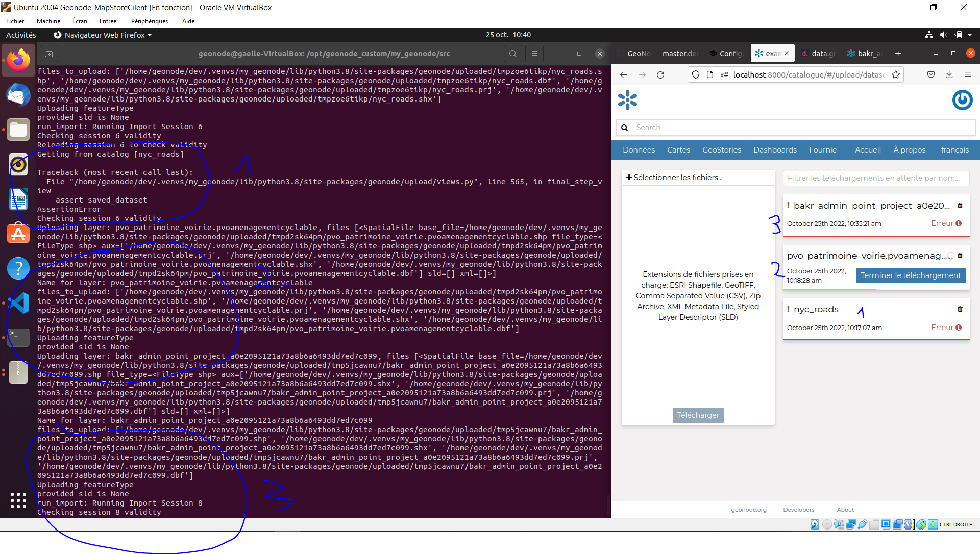Click the Télécharger button

click(x=698, y=415)
